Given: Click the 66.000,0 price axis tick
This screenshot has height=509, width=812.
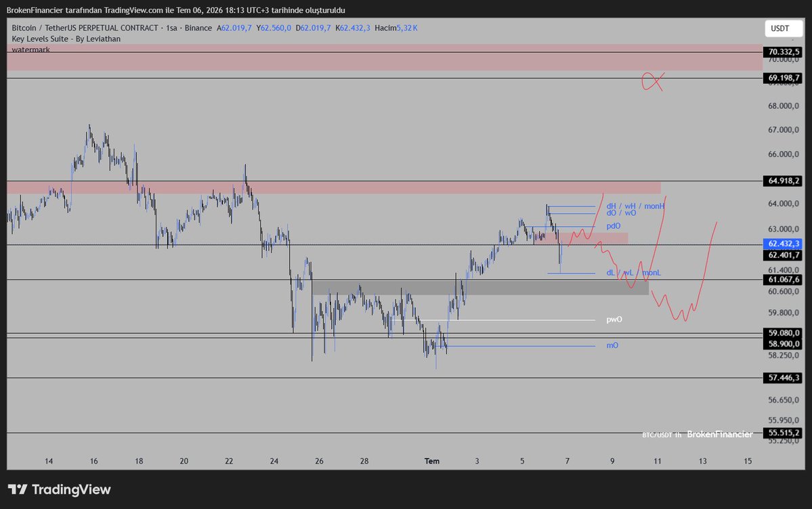Looking at the screenshot, I should [x=784, y=154].
